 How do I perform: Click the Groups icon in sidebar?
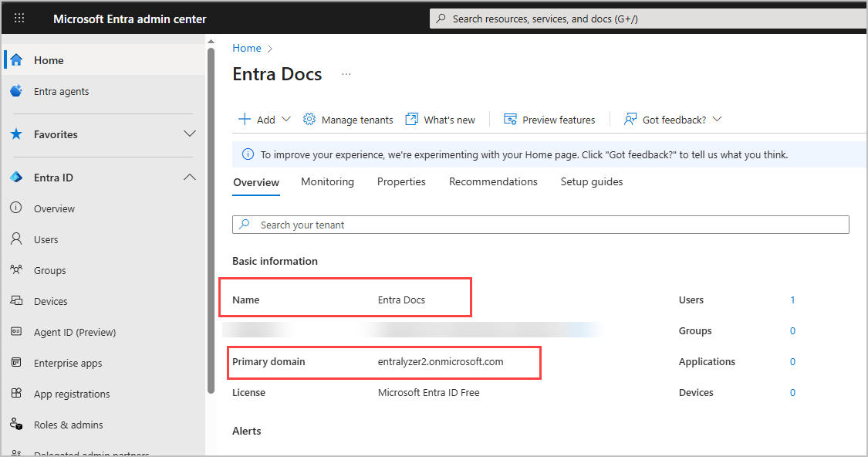pos(16,270)
